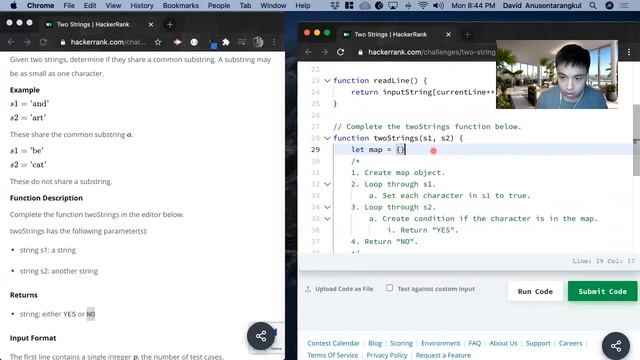The image size is (640, 360).
Task: Click the Wi-Fi status icon
Action: coord(423,5)
